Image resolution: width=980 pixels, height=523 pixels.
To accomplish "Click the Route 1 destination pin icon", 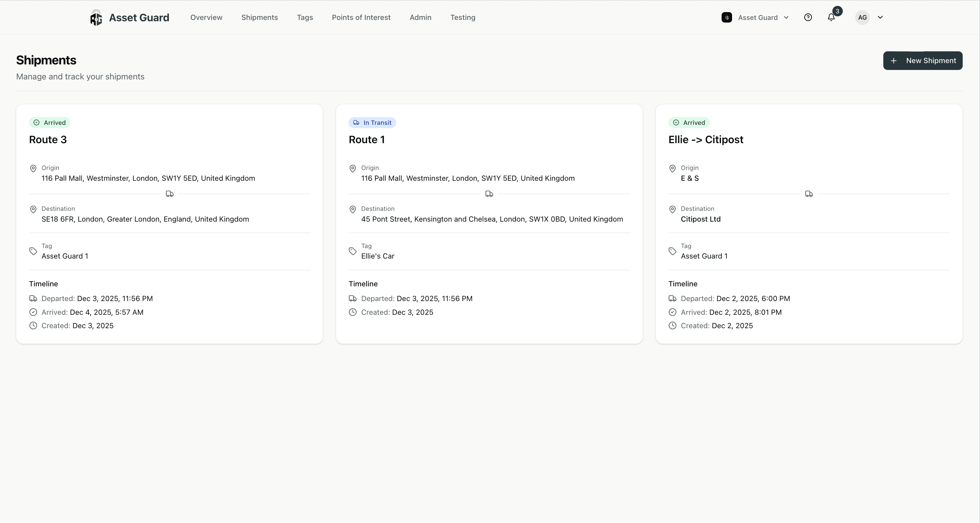I will click(x=353, y=209).
